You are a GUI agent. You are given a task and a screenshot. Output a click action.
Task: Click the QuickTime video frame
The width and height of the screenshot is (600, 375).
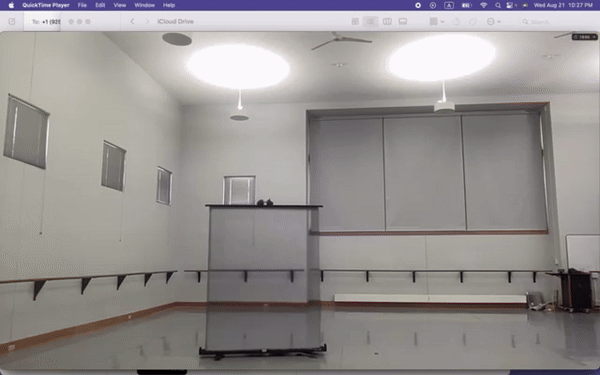click(x=300, y=201)
